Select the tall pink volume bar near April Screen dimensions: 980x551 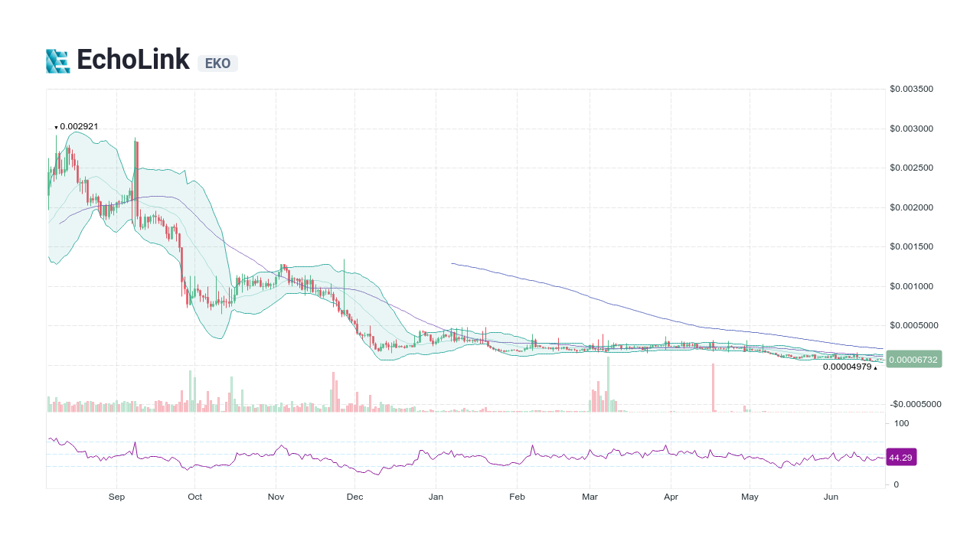coord(713,386)
